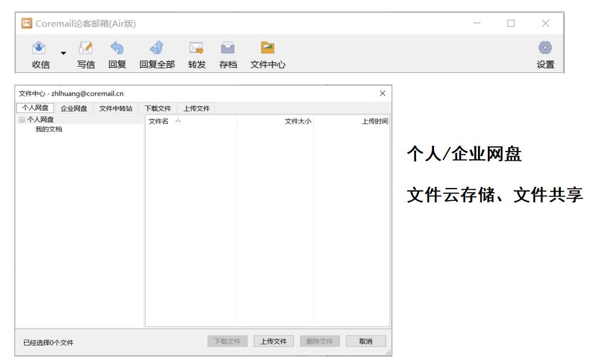This screenshot has width=591, height=364.
Task: Collapse the 个人网盘 tree node
Action: point(22,120)
